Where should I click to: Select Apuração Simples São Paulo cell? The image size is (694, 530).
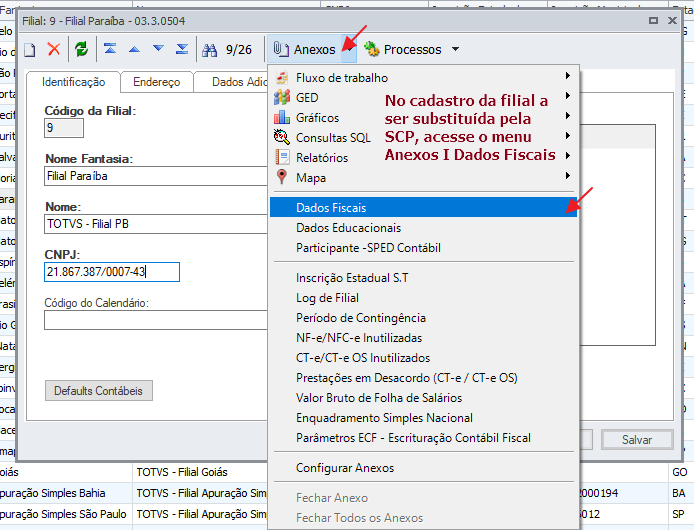pos(66,514)
